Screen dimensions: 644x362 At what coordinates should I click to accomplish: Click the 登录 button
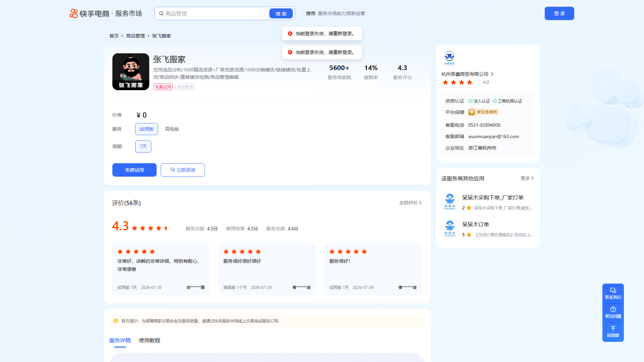(559, 13)
